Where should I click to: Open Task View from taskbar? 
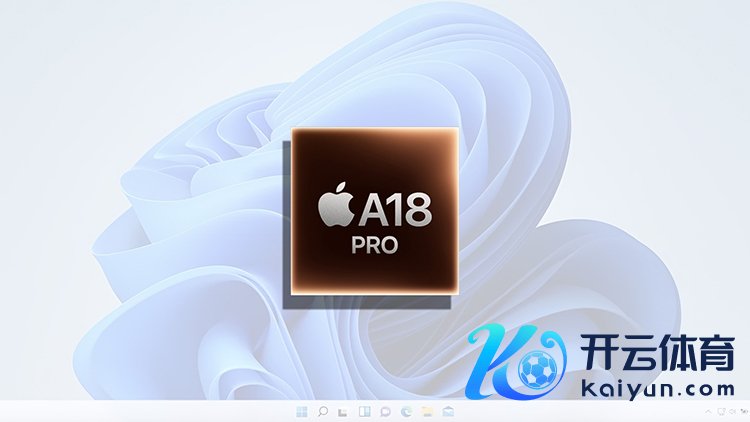[343, 411]
